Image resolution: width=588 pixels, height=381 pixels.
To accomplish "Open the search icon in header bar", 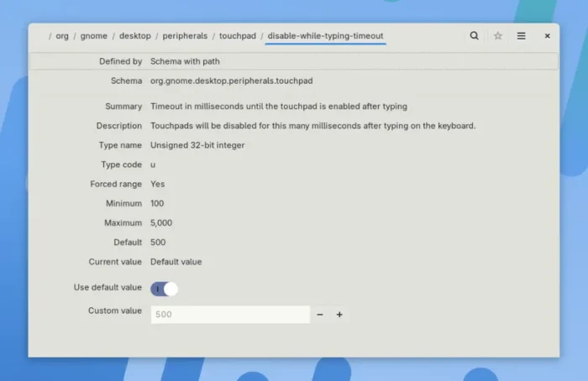I will tap(474, 36).
